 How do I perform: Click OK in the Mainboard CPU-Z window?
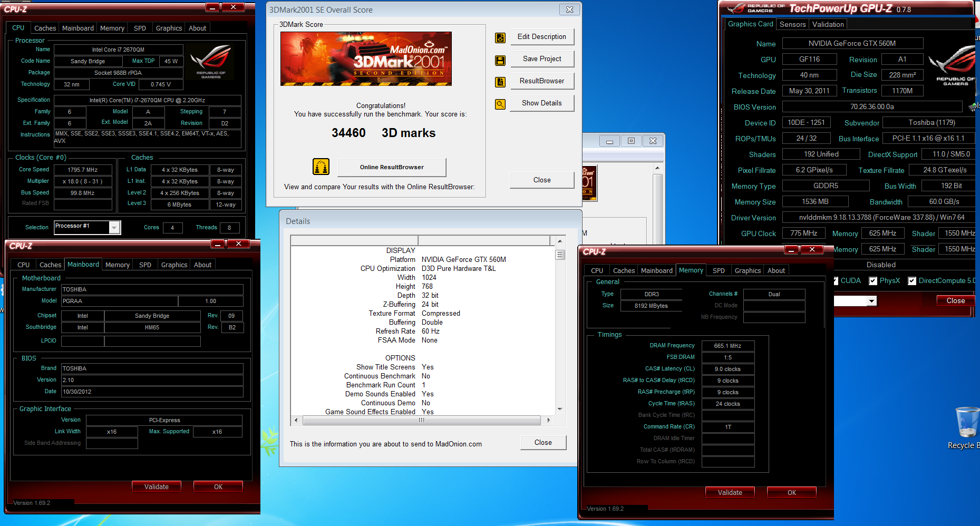(x=218, y=486)
